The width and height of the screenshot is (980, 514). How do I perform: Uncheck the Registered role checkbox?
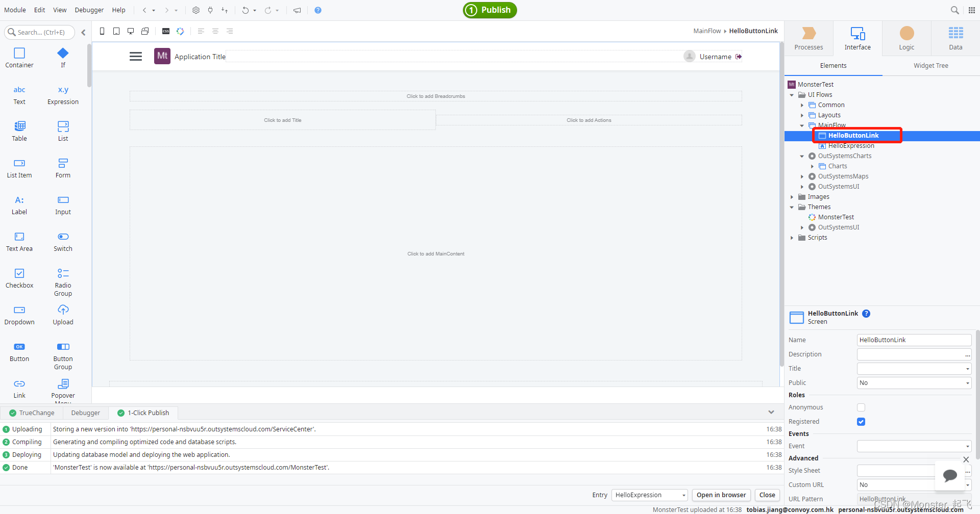(861, 422)
